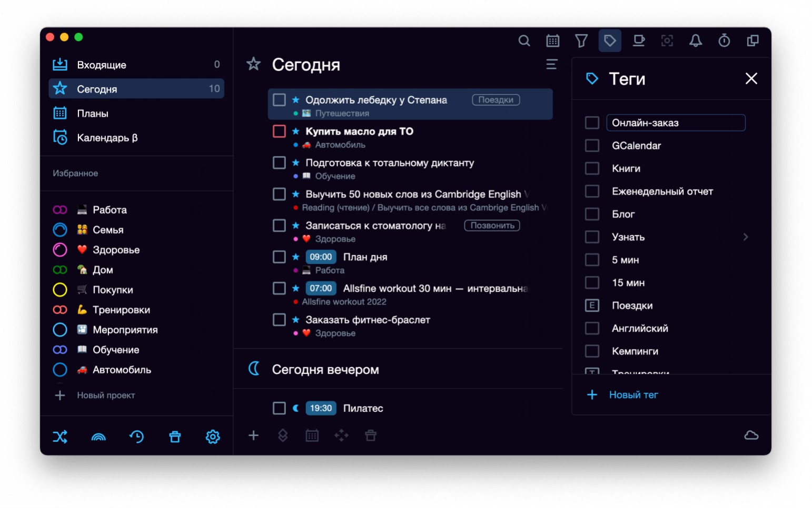Edit the Онлайн-заказ tag name field
Image resolution: width=812 pixels, height=508 pixels.
[x=676, y=123]
